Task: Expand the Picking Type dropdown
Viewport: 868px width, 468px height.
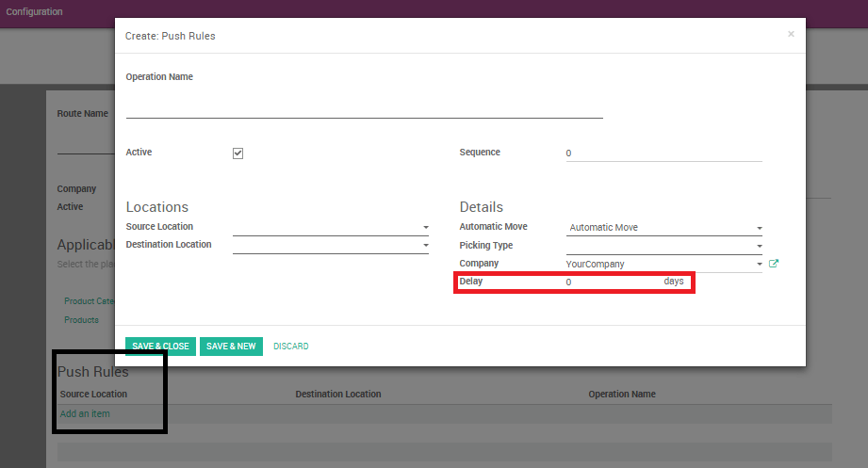Action: 759,247
